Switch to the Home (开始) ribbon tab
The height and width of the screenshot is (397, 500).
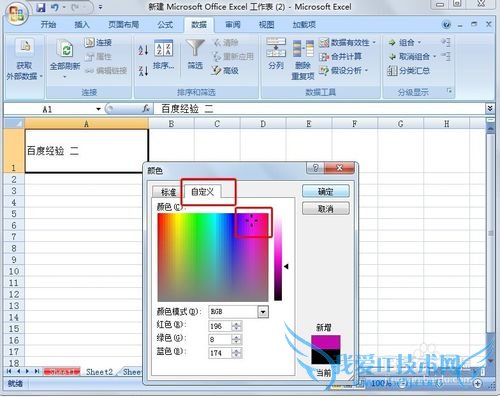click(49, 25)
